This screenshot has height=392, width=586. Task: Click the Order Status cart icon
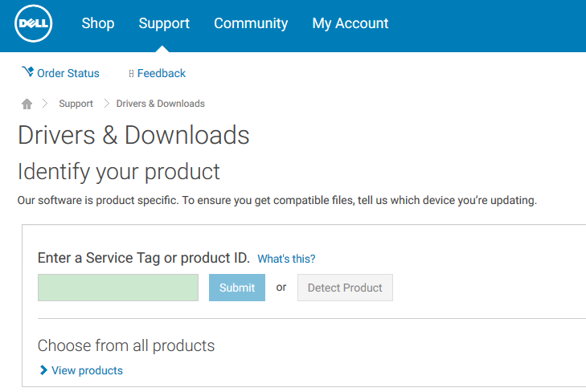tap(27, 71)
